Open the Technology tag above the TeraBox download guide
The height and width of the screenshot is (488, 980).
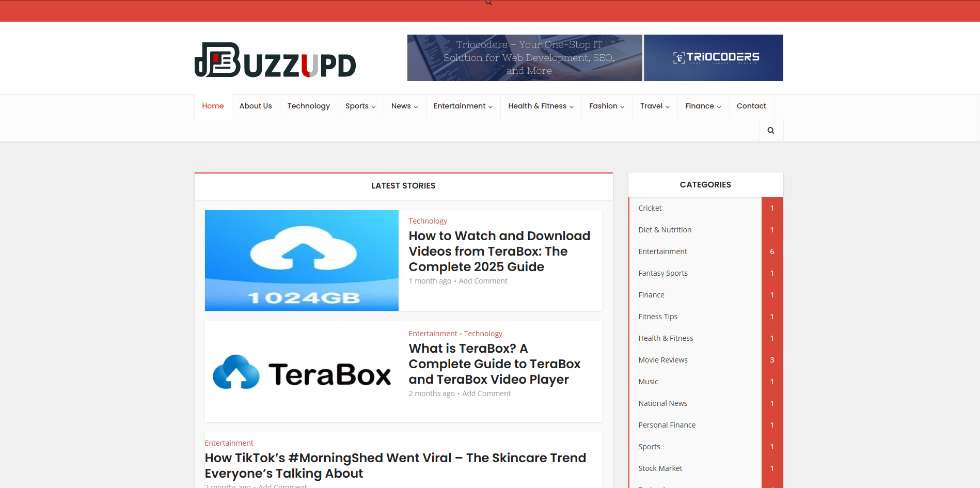[x=428, y=221]
